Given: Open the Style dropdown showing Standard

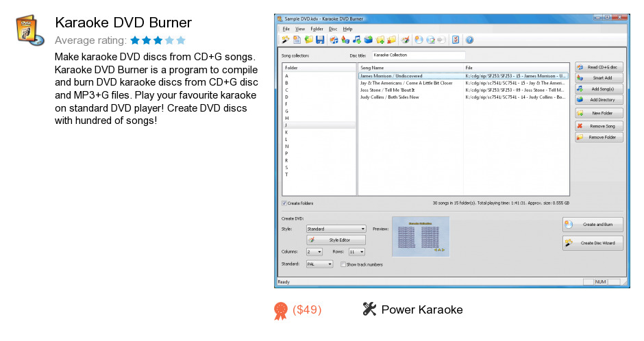Looking at the screenshot, I should [x=336, y=229].
